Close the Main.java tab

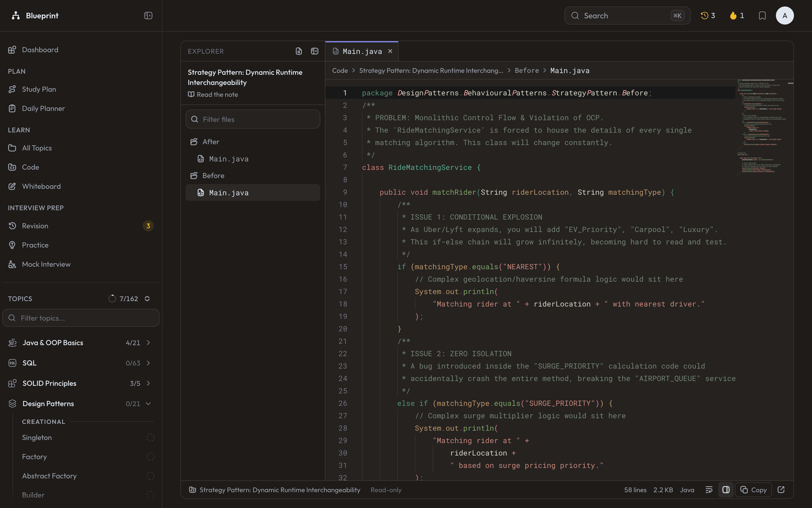(390, 51)
